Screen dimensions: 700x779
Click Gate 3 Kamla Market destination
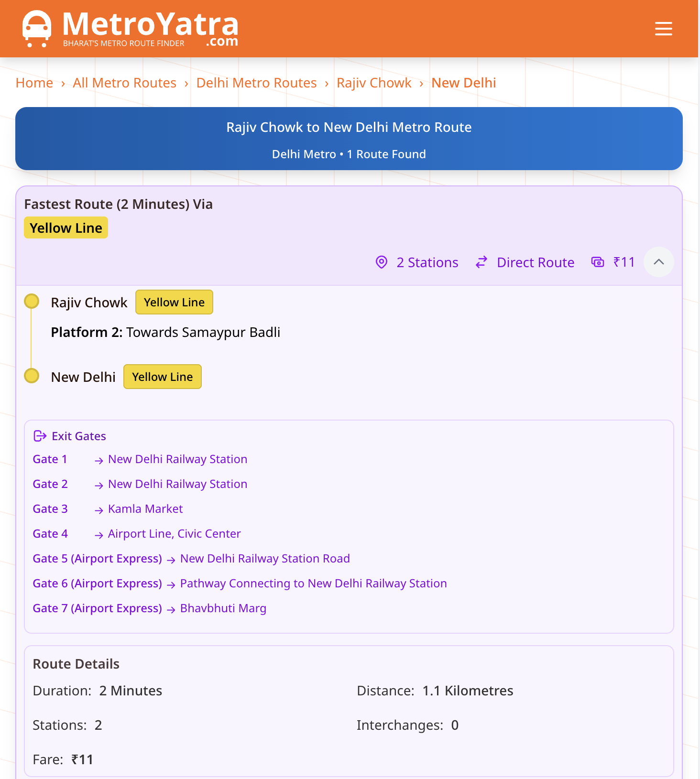[145, 509]
